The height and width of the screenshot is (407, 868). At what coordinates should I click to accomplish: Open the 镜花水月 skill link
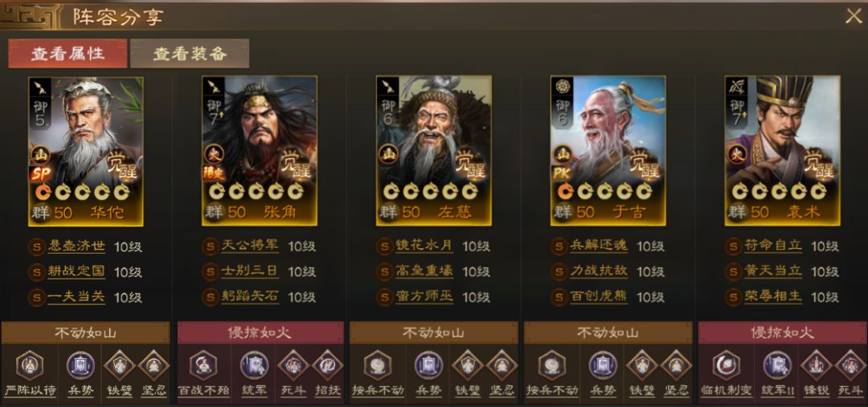point(424,246)
